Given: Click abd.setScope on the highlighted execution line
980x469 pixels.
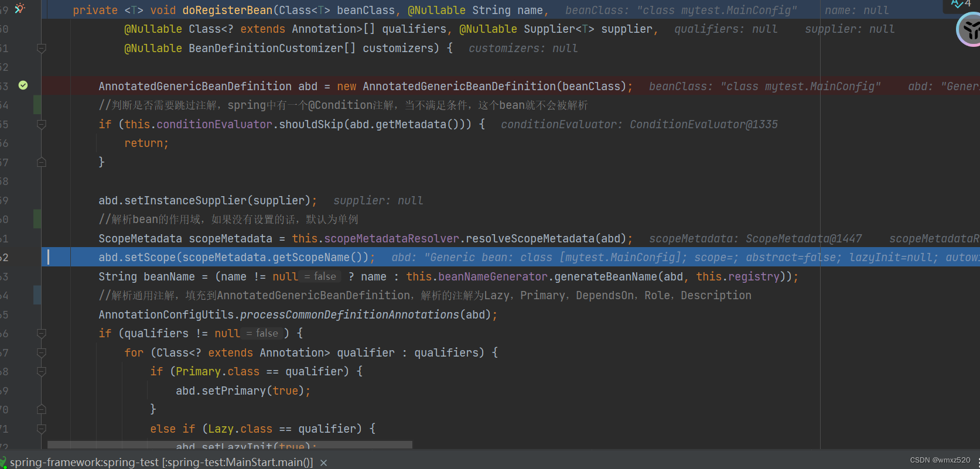Looking at the screenshot, I should tap(137, 257).
